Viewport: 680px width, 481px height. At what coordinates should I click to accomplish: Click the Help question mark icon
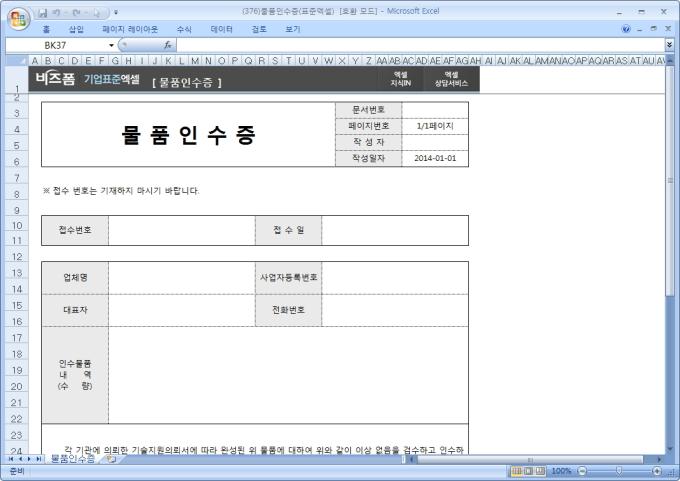(626, 29)
